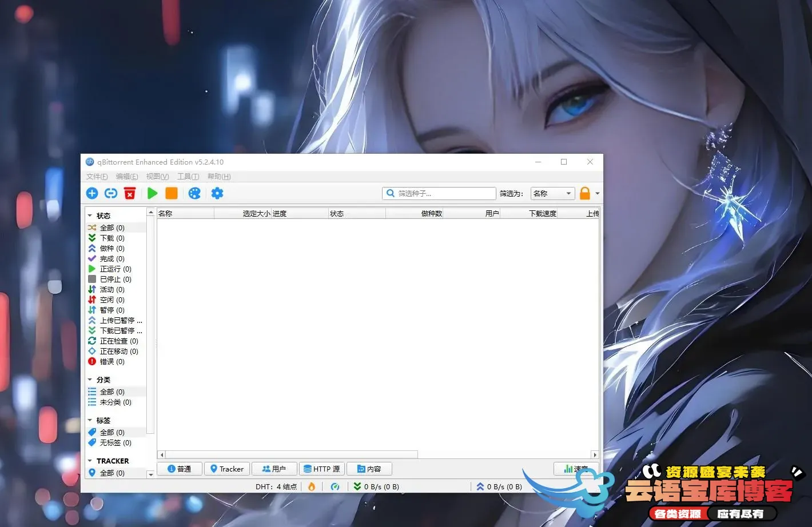Collapse the 分类 section

click(x=90, y=380)
